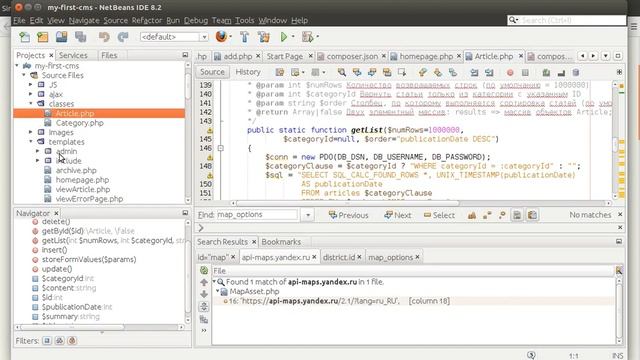Toggle the third Navigator filter button

[72, 340]
